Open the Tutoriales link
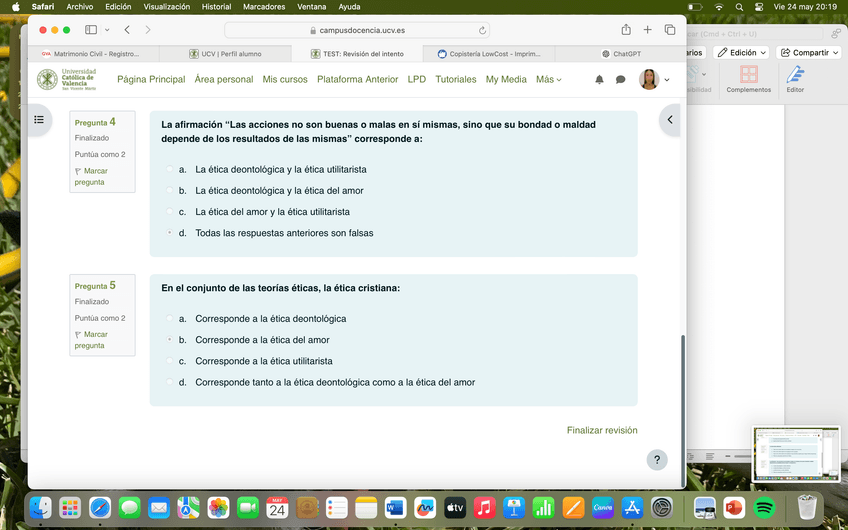 (x=455, y=80)
